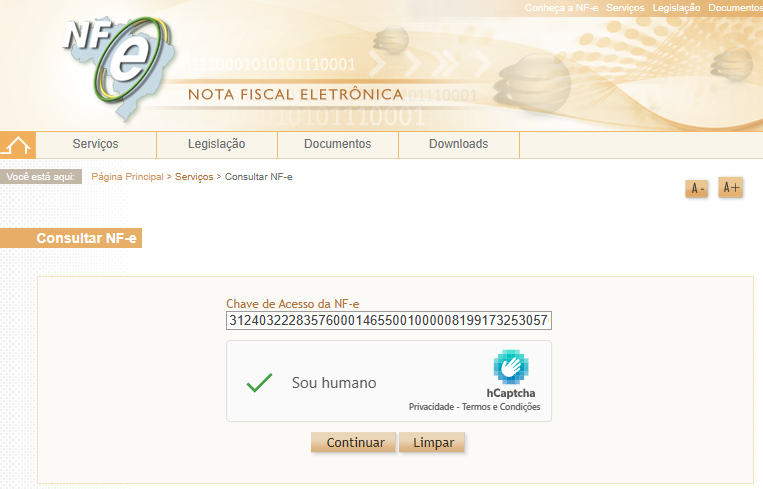Open the Documentos navigation tab

338,145
